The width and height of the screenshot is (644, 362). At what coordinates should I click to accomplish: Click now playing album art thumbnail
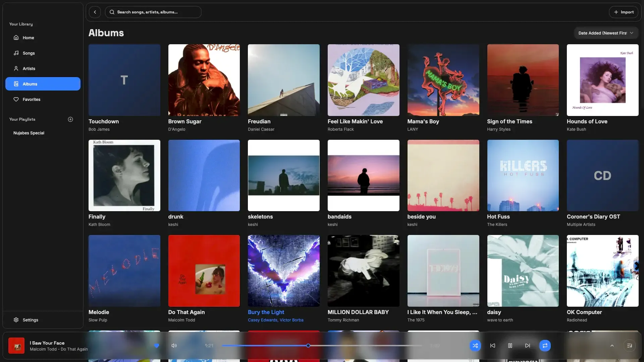coord(16,346)
